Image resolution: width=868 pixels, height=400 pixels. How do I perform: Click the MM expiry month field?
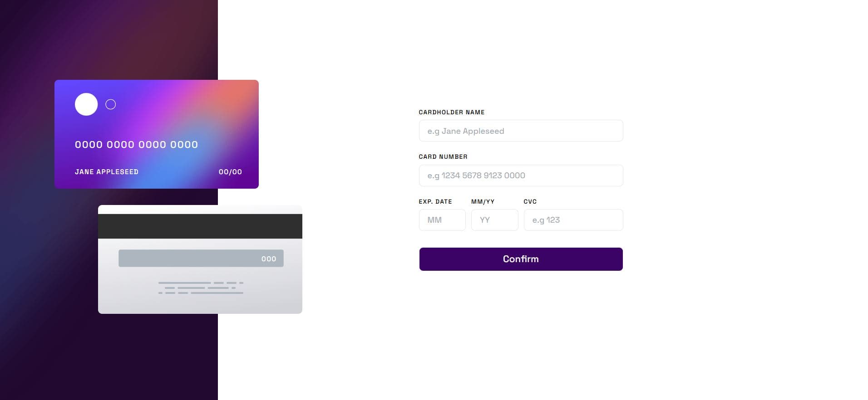[442, 220]
